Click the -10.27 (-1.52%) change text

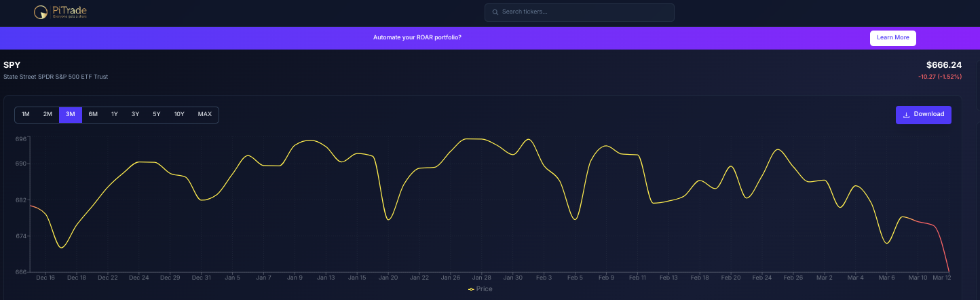940,77
